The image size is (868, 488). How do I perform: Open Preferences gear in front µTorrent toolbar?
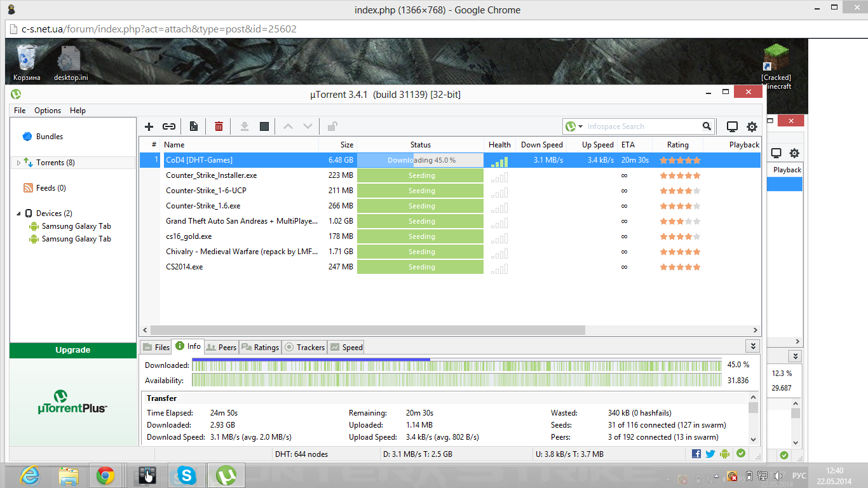coord(752,126)
